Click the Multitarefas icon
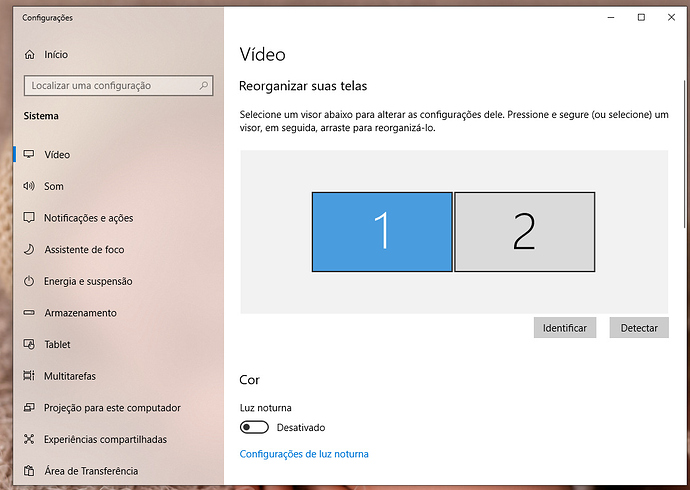The width and height of the screenshot is (690, 490). [x=29, y=376]
